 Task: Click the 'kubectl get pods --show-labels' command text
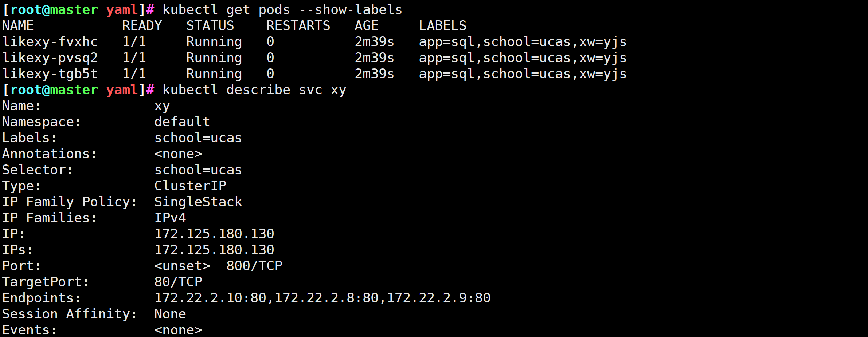pos(282,10)
